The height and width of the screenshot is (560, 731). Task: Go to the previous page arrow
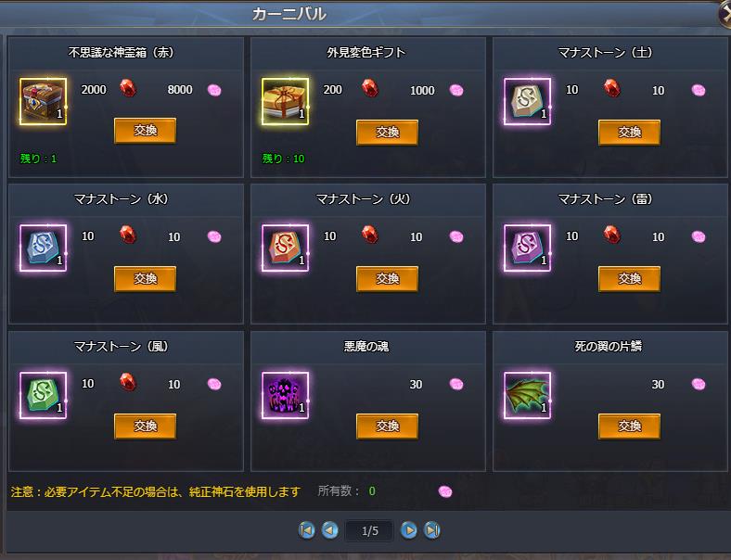click(x=329, y=530)
